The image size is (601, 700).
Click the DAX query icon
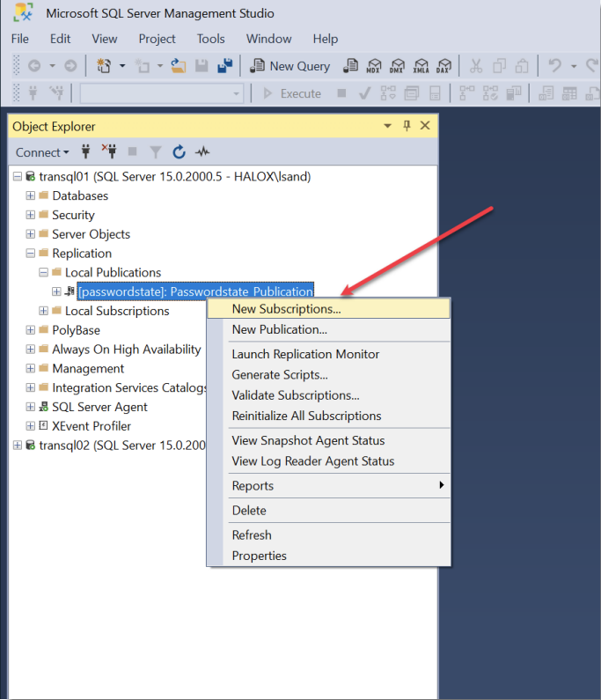click(443, 66)
